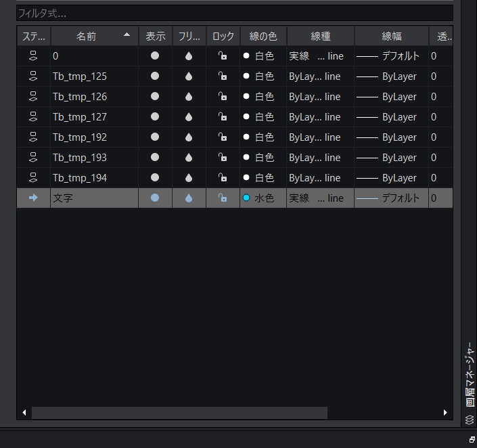Toggle freeze for layer Tb_tmp_127
The height and width of the screenshot is (448, 477).
[x=189, y=117]
